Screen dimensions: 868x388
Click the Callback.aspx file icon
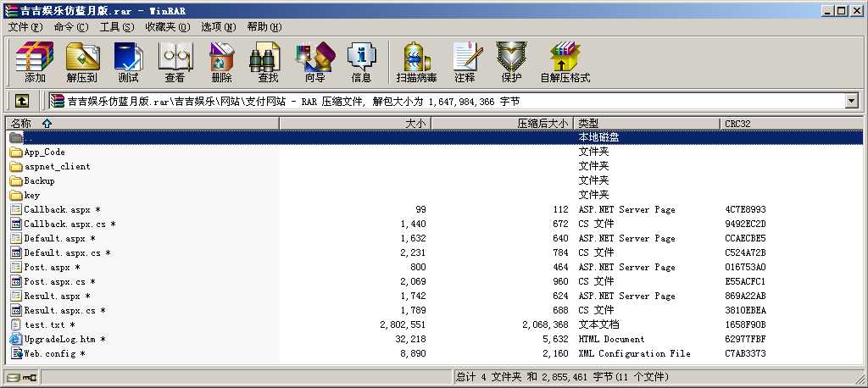(16, 210)
